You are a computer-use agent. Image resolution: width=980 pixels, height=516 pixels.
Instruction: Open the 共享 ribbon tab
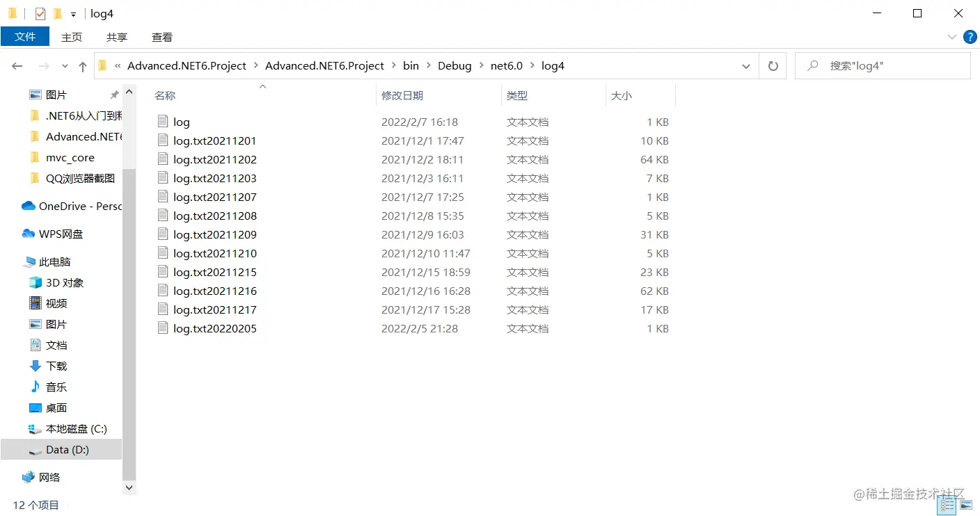click(116, 37)
